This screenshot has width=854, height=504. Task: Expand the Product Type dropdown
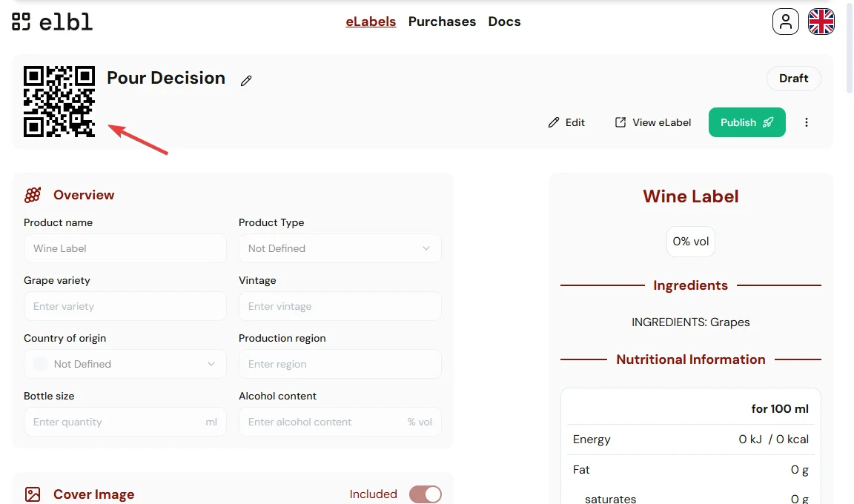(340, 248)
